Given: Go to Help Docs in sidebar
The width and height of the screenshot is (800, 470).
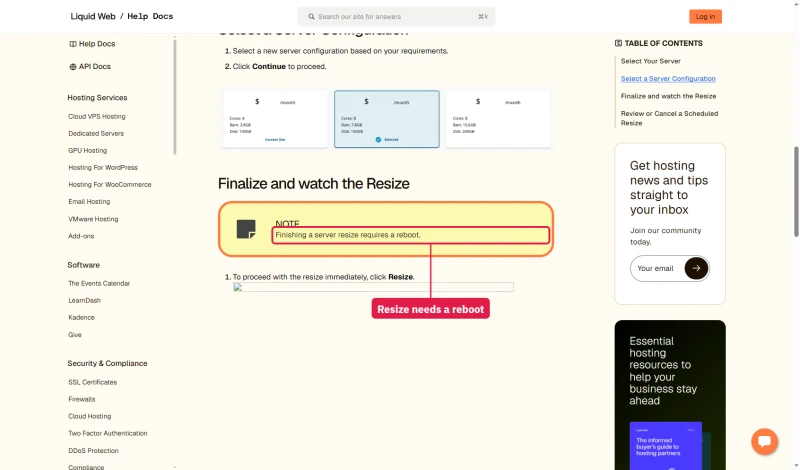Looking at the screenshot, I should (96, 44).
